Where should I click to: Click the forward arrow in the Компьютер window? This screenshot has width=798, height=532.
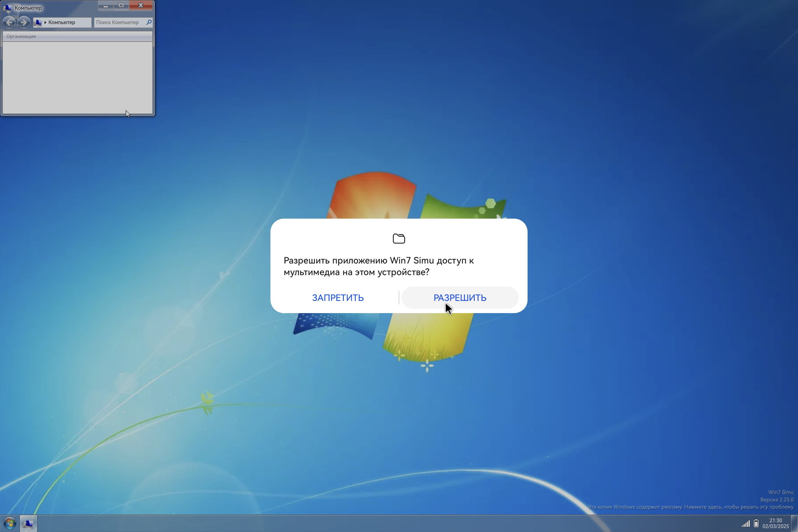[24, 22]
